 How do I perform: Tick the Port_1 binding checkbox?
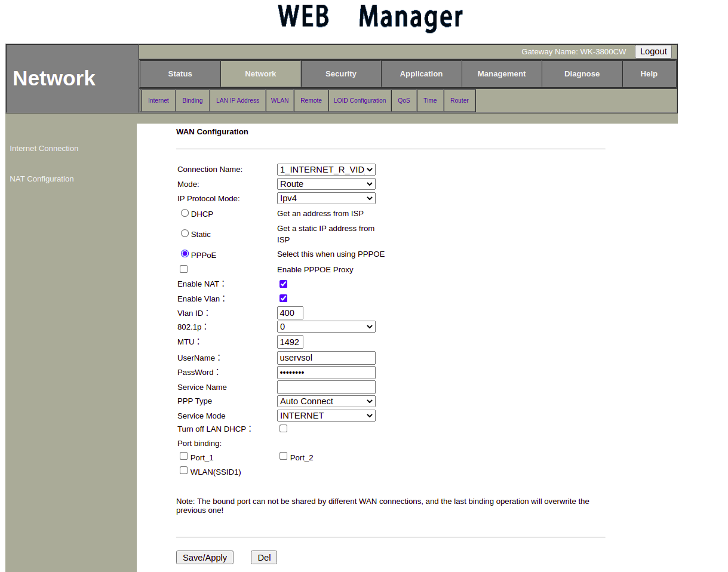183,456
